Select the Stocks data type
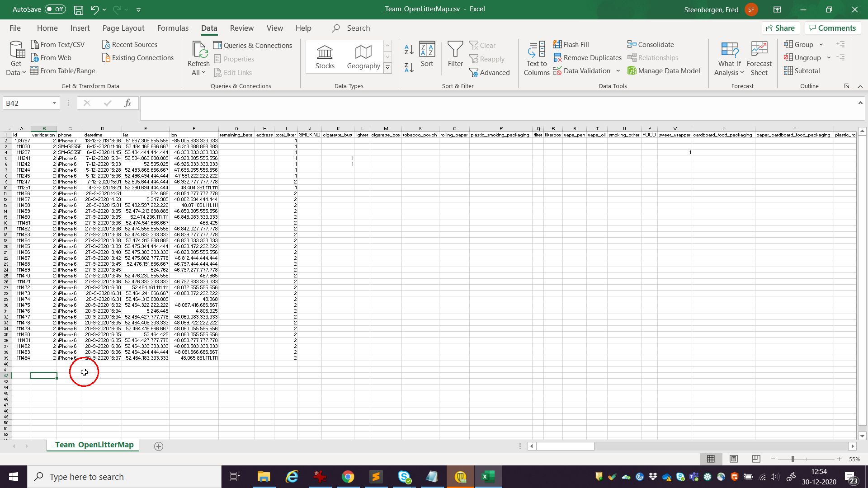This screenshot has height=488, width=868. (x=325, y=57)
